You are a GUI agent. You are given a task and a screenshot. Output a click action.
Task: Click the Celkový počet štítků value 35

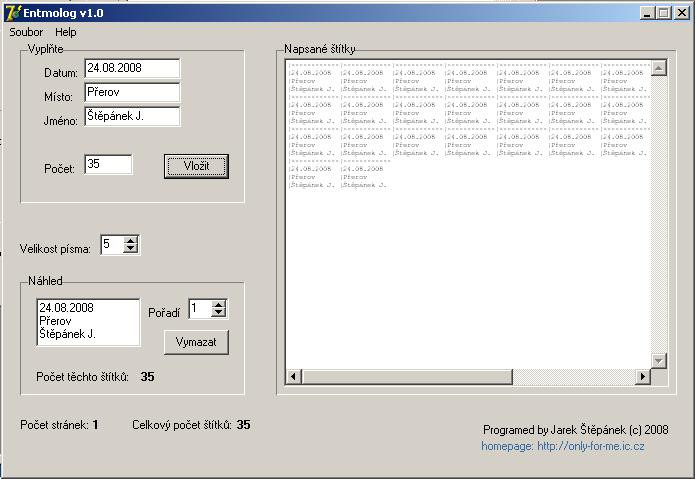(243, 425)
